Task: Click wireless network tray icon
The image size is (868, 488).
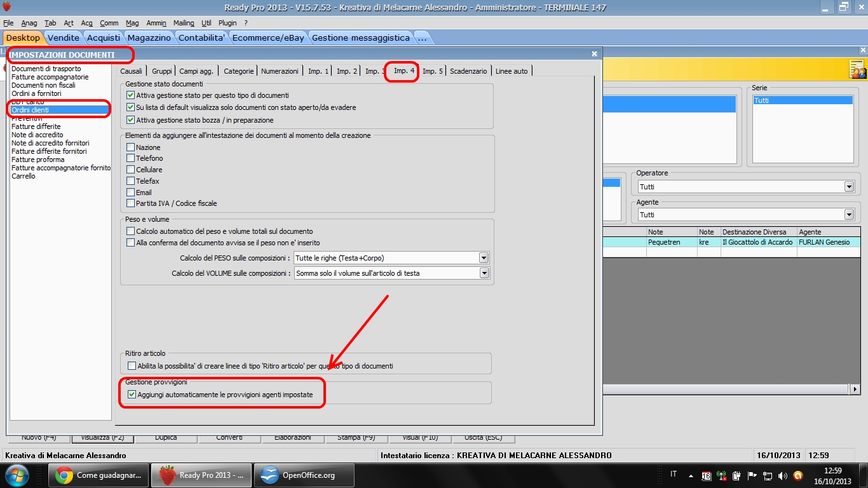Action: coord(721,475)
